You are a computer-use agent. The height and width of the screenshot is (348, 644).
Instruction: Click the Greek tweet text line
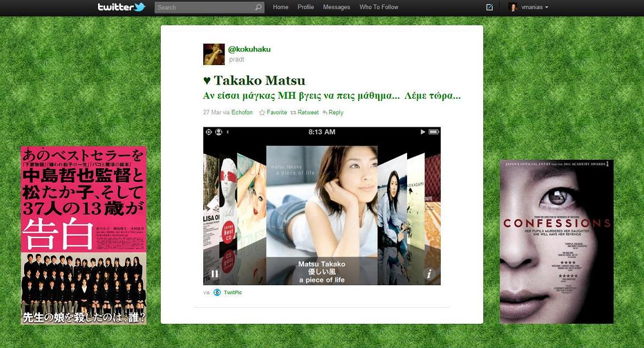click(332, 96)
